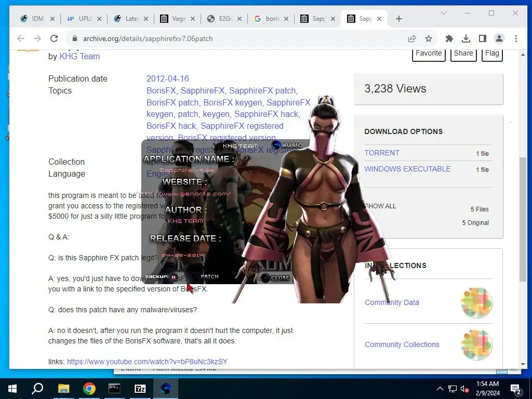Click the Community Collections thumbnail image

pos(476,345)
